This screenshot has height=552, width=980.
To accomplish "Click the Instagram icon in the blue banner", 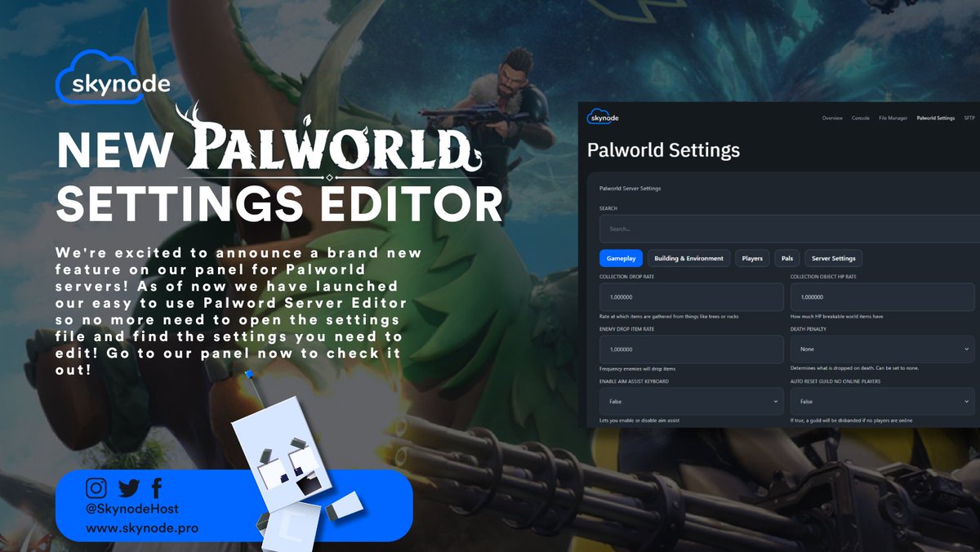I will 96,488.
